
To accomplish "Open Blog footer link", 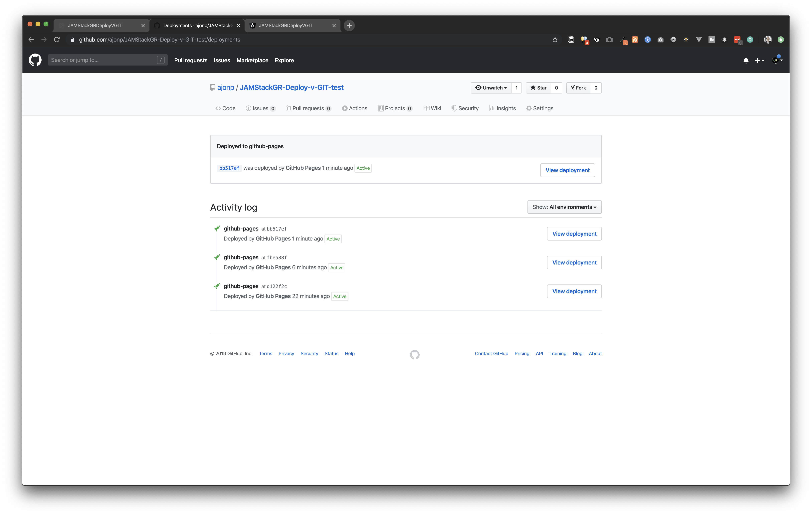I will coord(577,353).
